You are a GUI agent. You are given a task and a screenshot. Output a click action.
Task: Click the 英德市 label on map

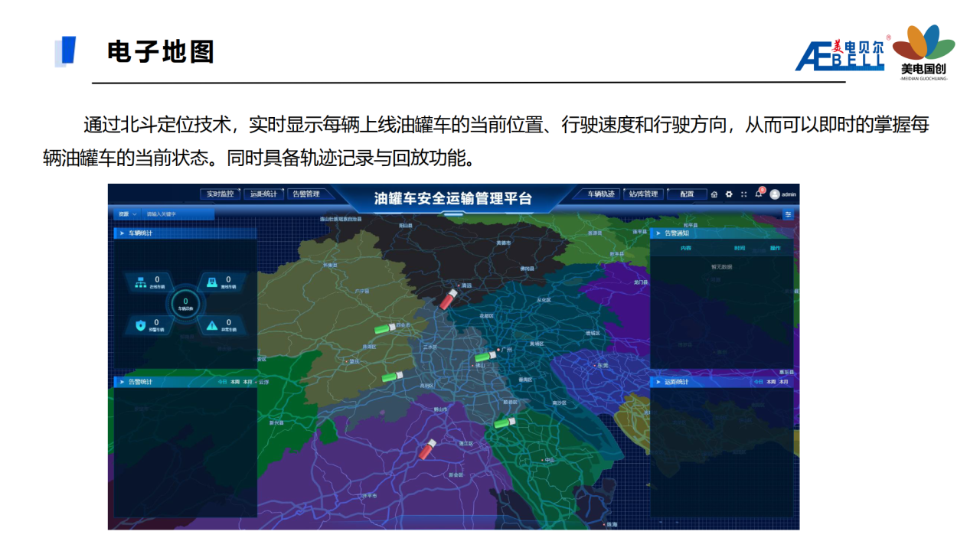pos(503,242)
